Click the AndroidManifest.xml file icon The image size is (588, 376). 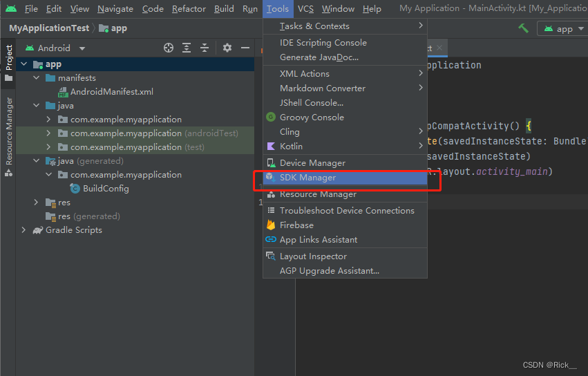click(63, 92)
